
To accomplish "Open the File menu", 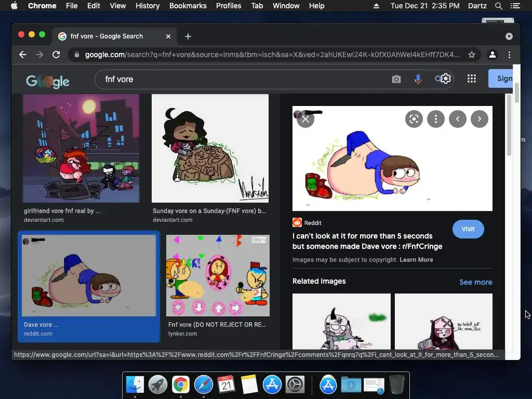I will [x=72, y=6].
